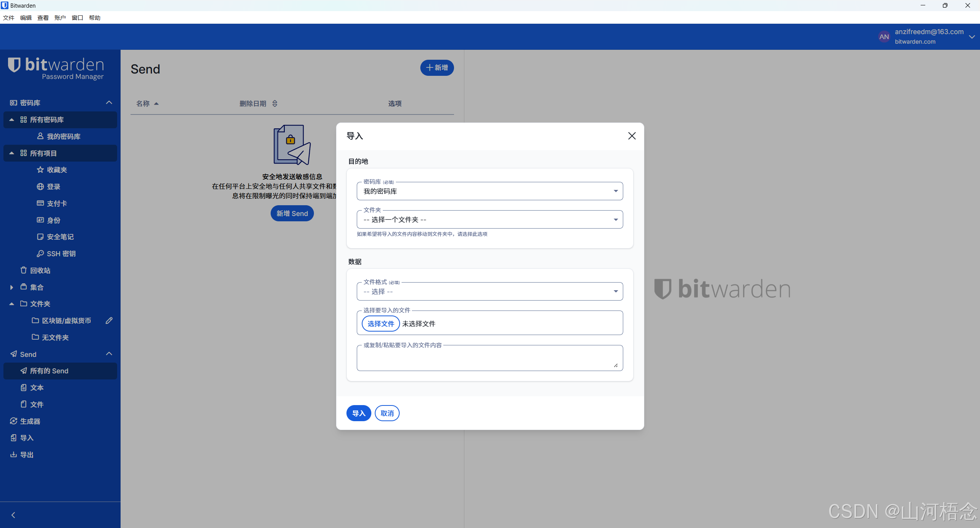Close the 导入 dialog with the X
The image size is (980, 528).
tap(632, 136)
